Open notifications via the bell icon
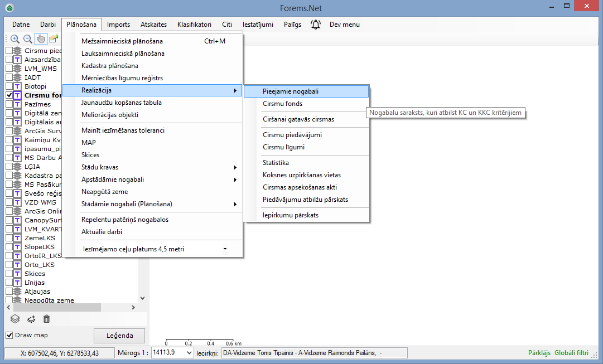 coord(316,24)
